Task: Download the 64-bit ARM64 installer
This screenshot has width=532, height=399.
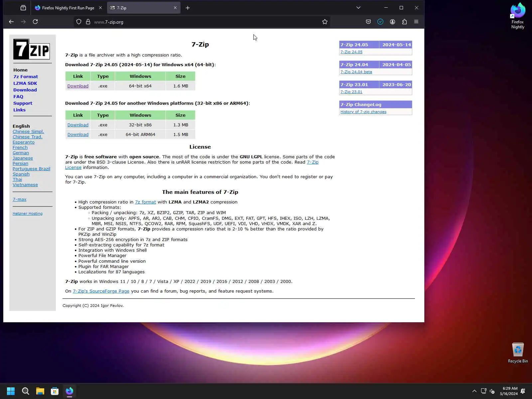Action: [x=78, y=134]
